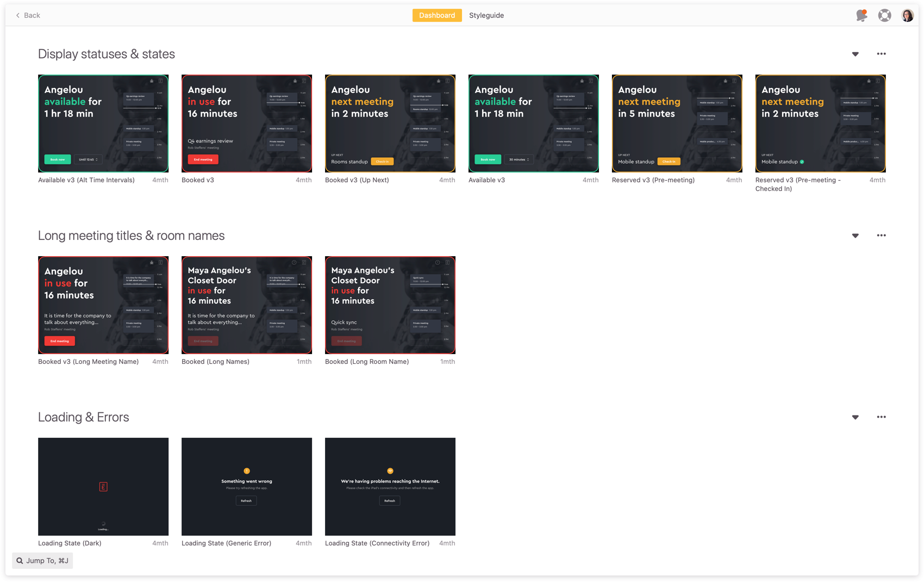Open Reserved v3 (Pre-meeting - Checked In) thumbnail
Screen dimensions: 924x582
(x=821, y=123)
